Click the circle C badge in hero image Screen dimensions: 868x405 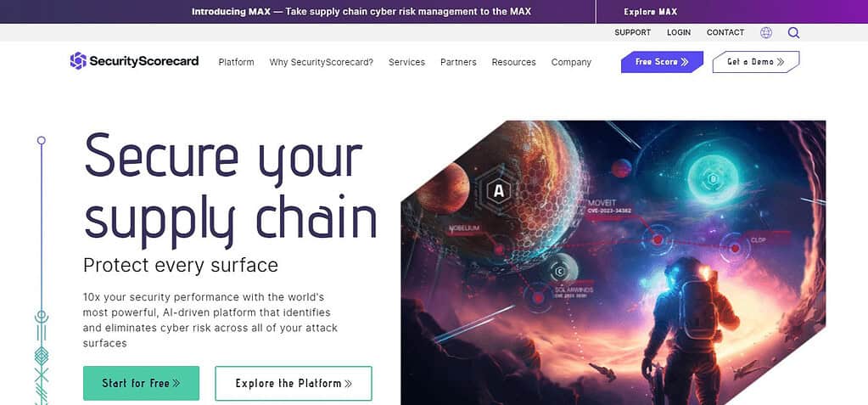pos(560,272)
